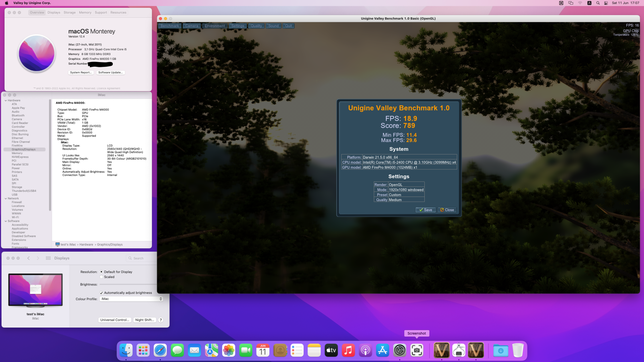Screen dimensions: 644x362
Task: Open Safari from the dock
Action: pyautogui.click(x=160, y=350)
